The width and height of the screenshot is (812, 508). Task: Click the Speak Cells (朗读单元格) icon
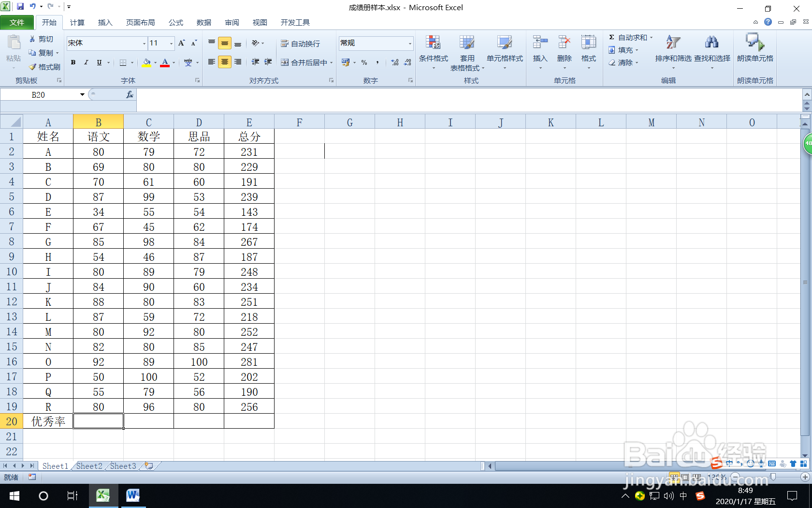click(x=754, y=42)
